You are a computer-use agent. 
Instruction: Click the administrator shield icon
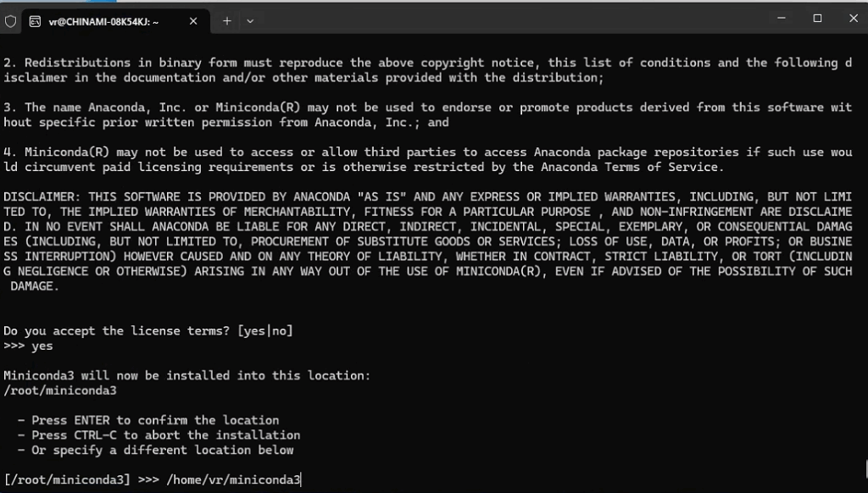click(11, 21)
